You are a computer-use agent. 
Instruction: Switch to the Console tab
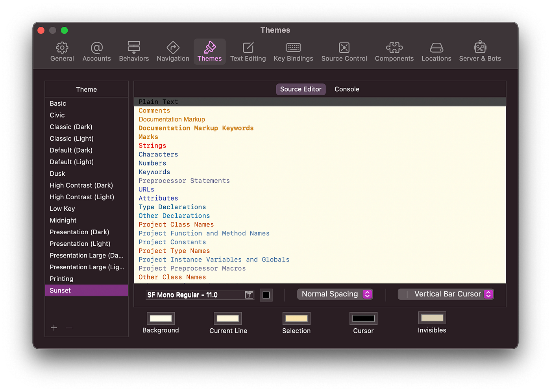[347, 89]
